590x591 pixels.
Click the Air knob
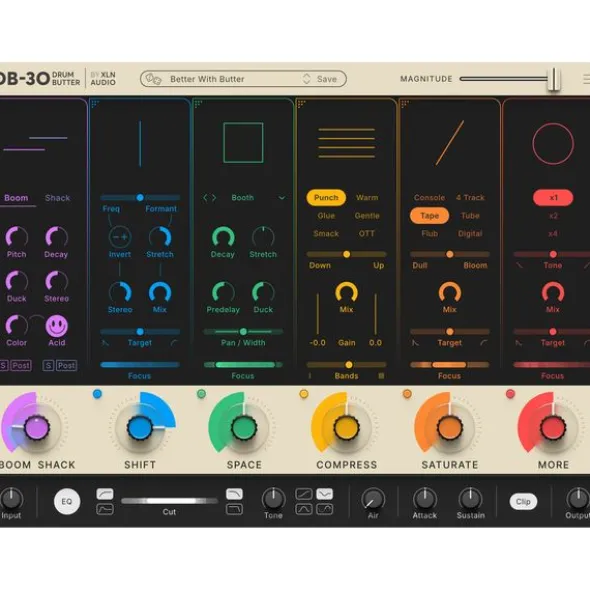tap(373, 499)
